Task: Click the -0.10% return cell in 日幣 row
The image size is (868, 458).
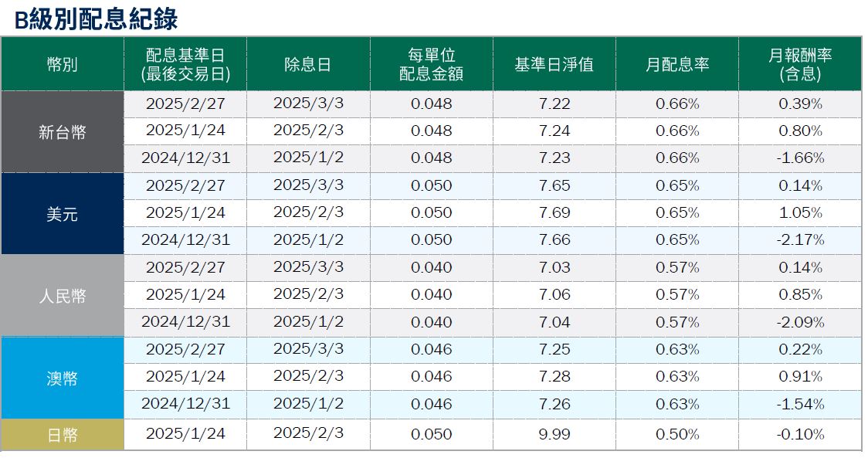Action: tap(800, 435)
